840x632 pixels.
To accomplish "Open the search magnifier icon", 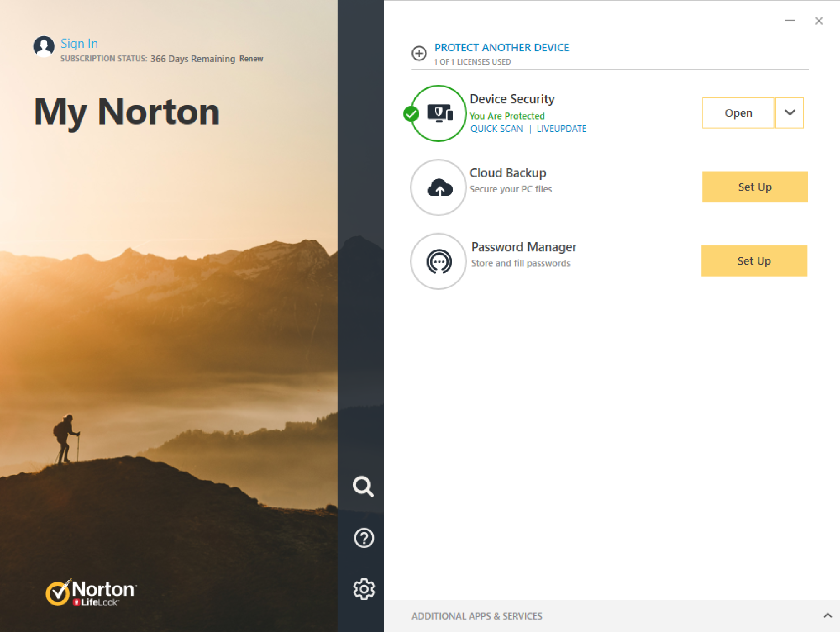I will [x=364, y=487].
